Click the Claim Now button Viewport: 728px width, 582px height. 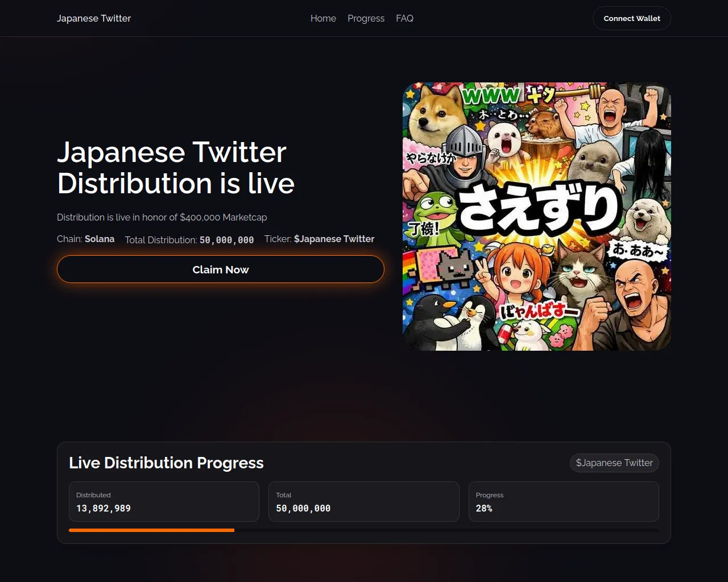(x=221, y=269)
